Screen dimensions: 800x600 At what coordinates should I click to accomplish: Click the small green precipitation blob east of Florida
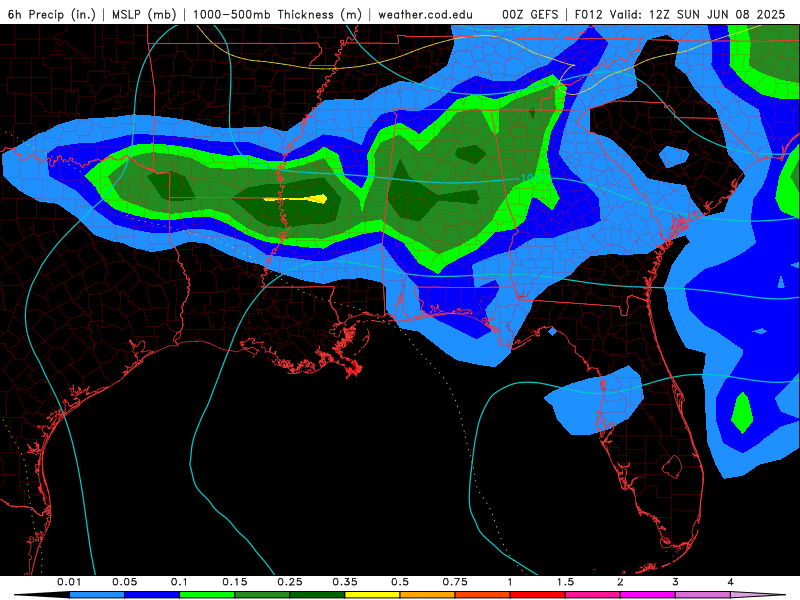click(x=742, y=413)
